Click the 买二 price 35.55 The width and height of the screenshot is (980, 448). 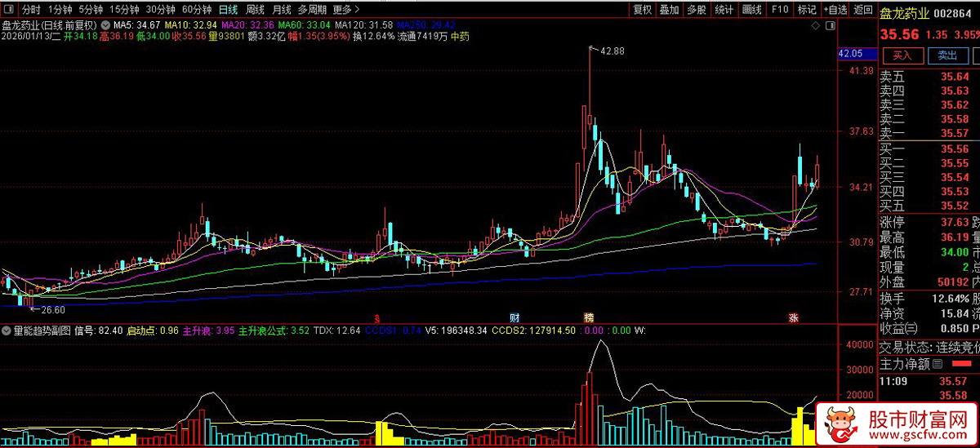(x=955, y=163)
